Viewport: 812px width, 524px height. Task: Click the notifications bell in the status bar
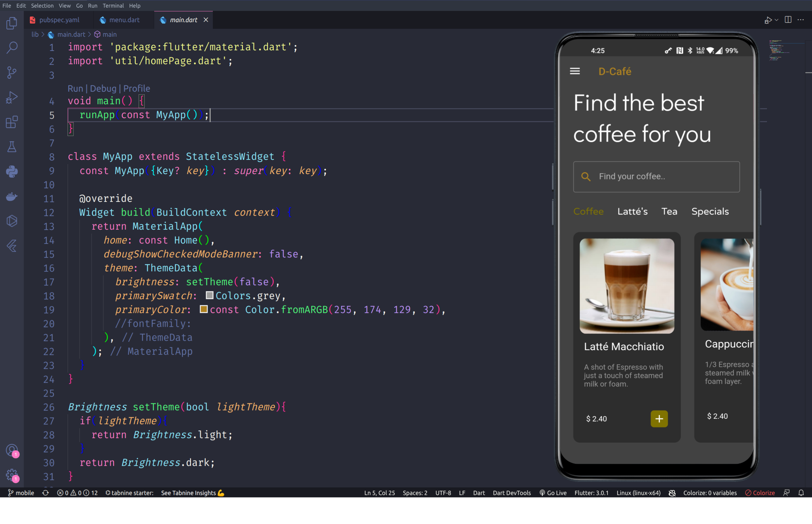[801, 493]
